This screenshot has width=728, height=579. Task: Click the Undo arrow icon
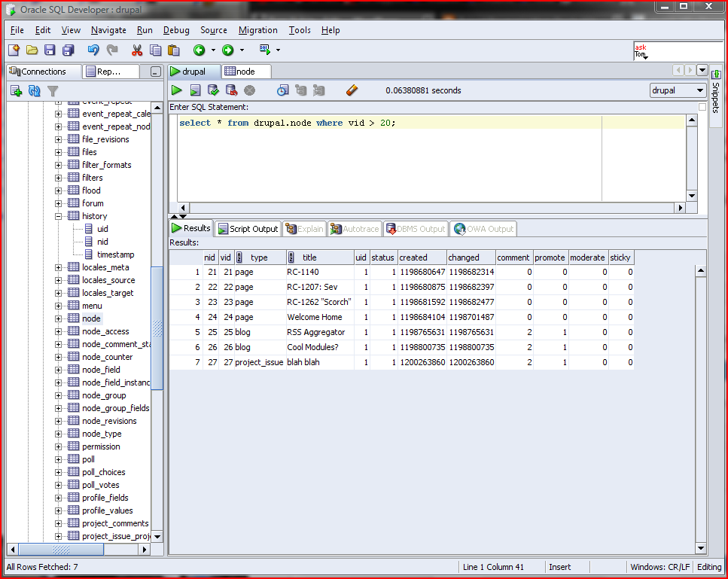93,50
